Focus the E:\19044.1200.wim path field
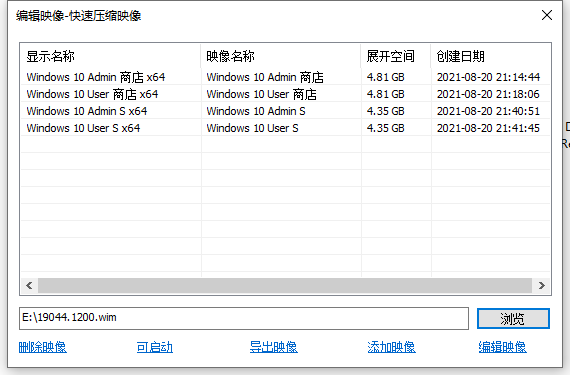 point(244,318)
